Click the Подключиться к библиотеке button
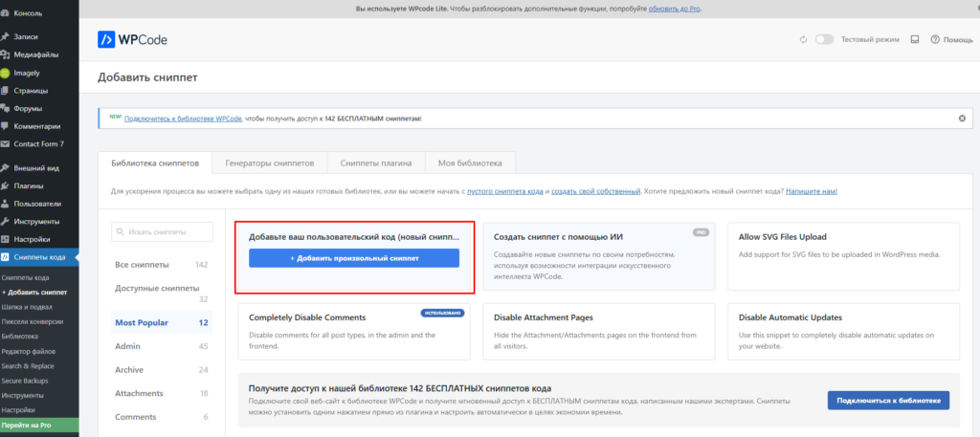The image size is (980, 437). tap(888, 400)
